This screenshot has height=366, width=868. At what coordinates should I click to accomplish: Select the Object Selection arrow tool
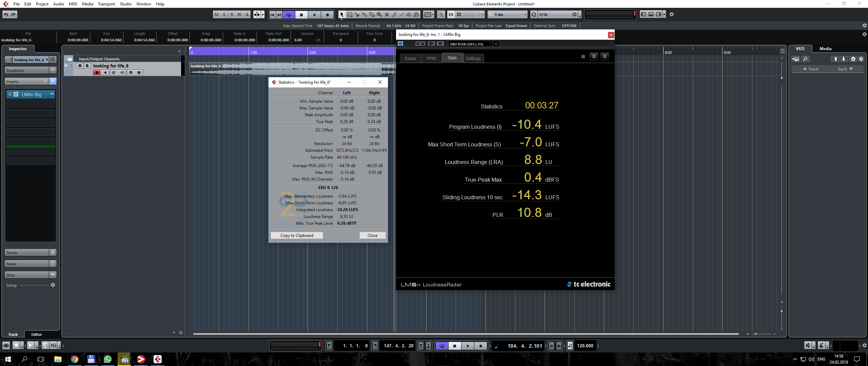click(342, 15)
